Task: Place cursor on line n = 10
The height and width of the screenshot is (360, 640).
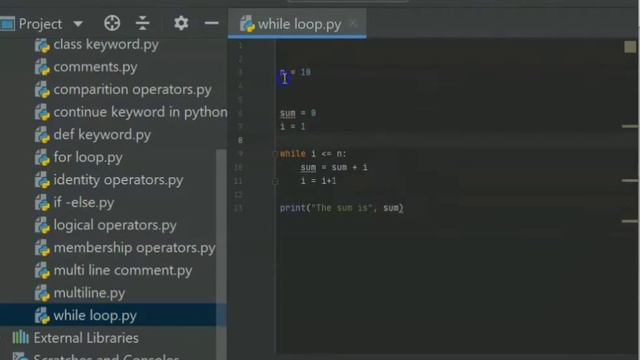Action: point(296,72)
